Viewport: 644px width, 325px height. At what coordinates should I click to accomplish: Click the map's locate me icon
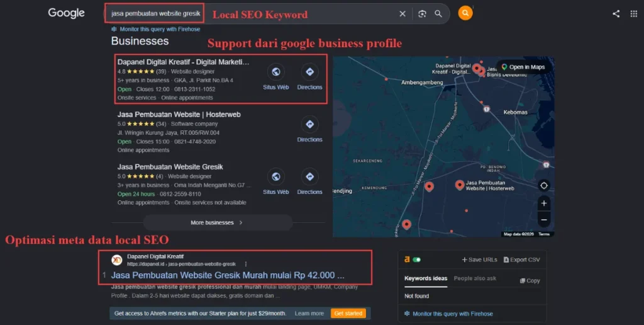pyautogui.click(x=544, y=186)
